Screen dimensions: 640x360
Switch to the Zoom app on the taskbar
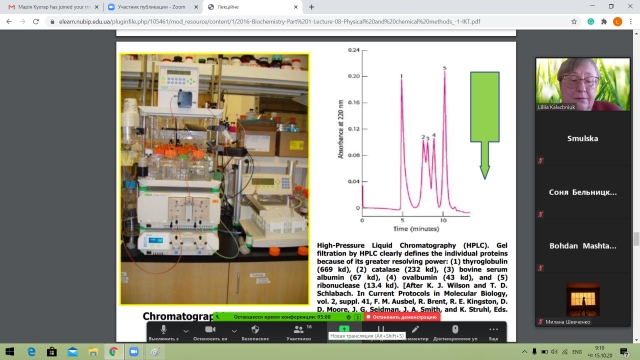pyautogui.click(x=134, y=351)
